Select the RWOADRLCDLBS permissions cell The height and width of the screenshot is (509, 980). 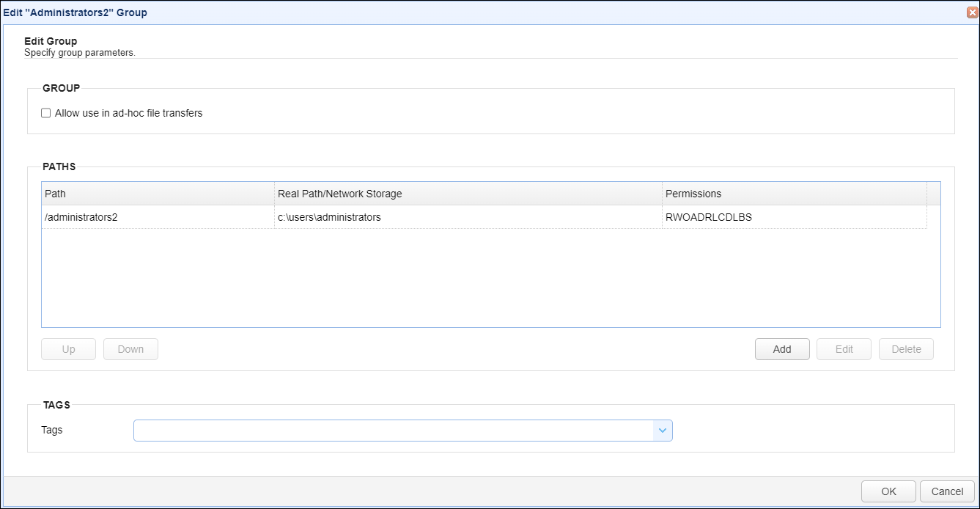(x=795, y=217)
